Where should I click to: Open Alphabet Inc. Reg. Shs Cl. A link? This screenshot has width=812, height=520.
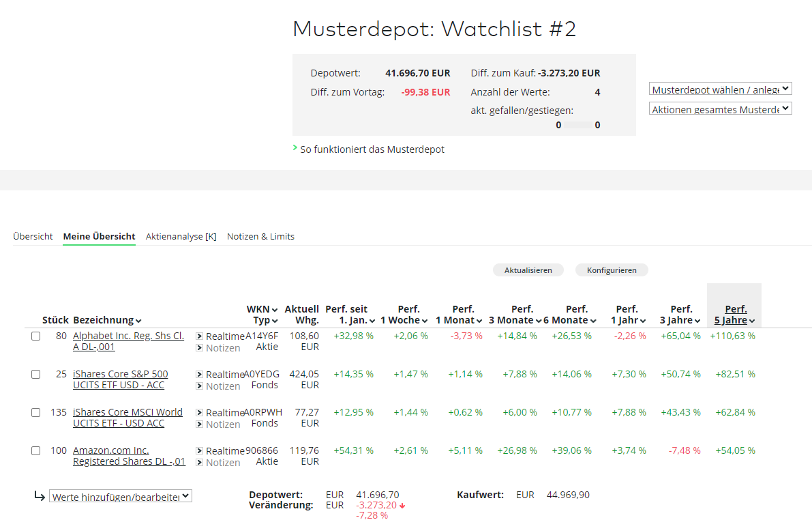128,341
